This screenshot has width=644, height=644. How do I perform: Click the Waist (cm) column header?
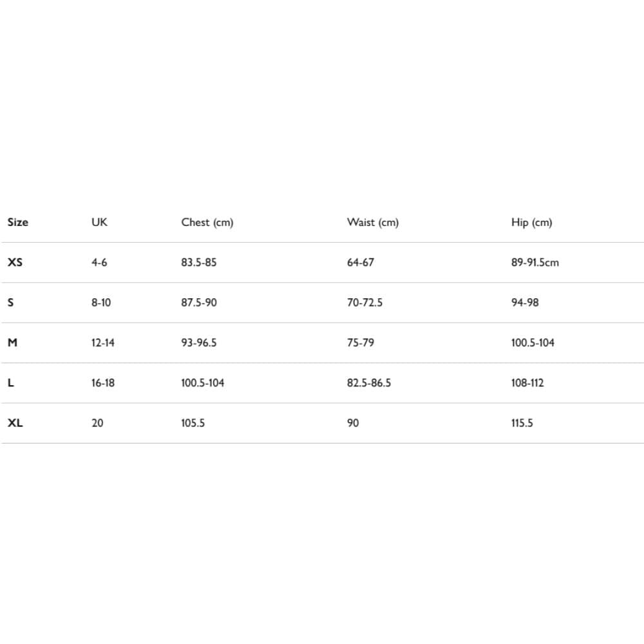[x=372, y=222]
